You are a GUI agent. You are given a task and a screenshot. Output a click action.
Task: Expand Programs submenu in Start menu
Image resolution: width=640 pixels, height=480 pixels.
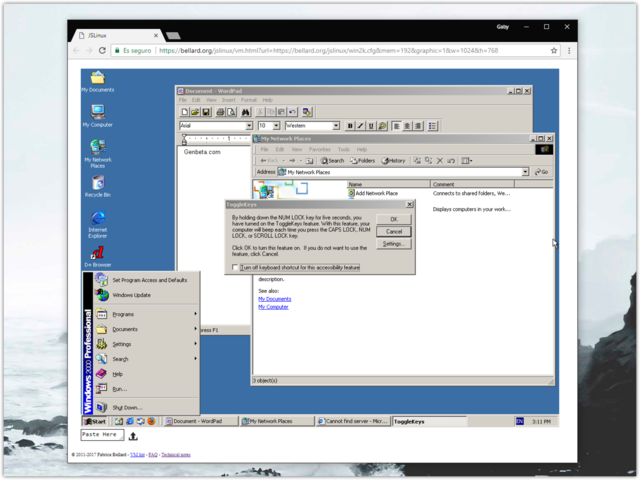pyautogui.click(x=147, y=314)
